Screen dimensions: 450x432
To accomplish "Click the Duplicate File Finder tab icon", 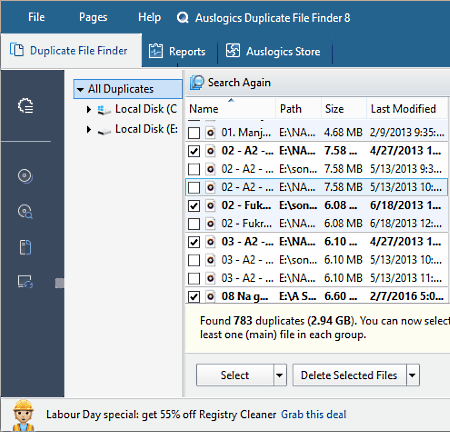I will [x=17, y=50].
